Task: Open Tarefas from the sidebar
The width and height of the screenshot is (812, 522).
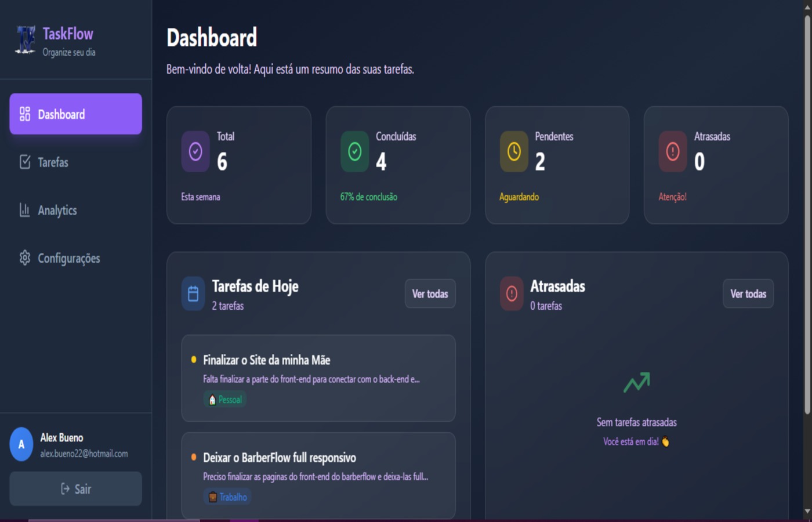Action: click(x=53, y=162)
